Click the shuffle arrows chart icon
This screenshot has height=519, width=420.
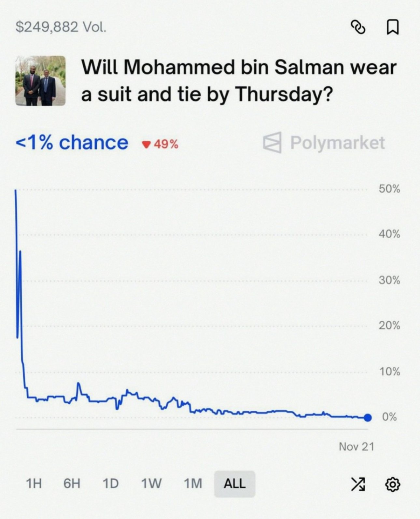coord(357,484)
